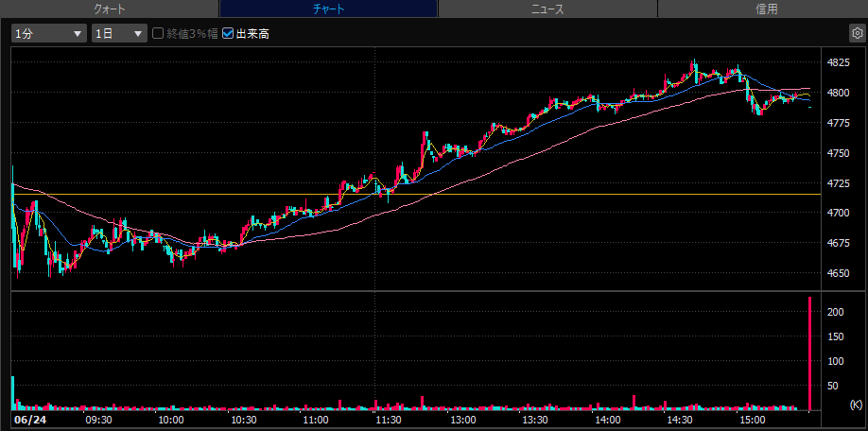Image resolution: width=868 pixels, height=431 pixels.
Task: Enable the 終値3%幅 checkbox
Action: (x=158, y=34)
